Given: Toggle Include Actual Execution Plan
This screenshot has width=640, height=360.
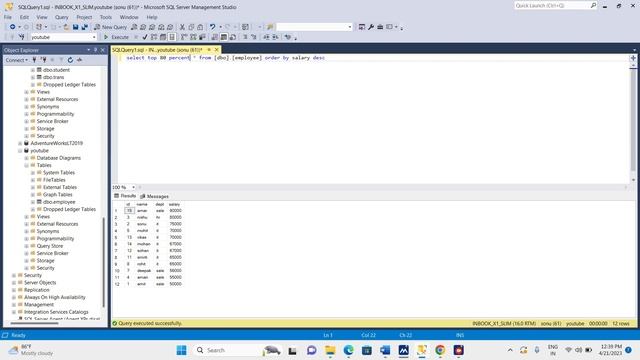Looking at the screenshot, I should [x=184, y=37].
